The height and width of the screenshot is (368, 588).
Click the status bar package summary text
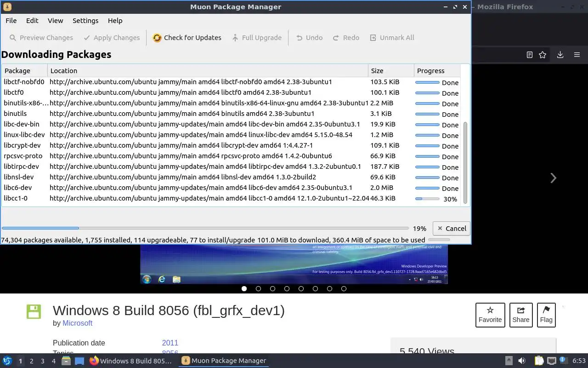[x=213, y=240]
